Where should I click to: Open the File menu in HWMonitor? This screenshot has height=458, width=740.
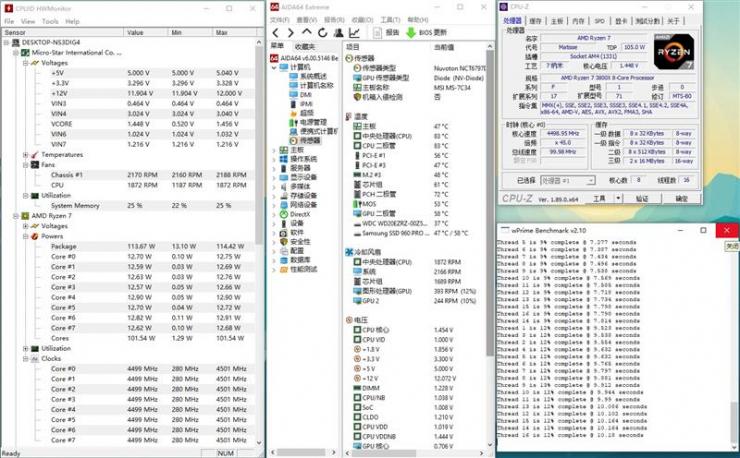9,21
